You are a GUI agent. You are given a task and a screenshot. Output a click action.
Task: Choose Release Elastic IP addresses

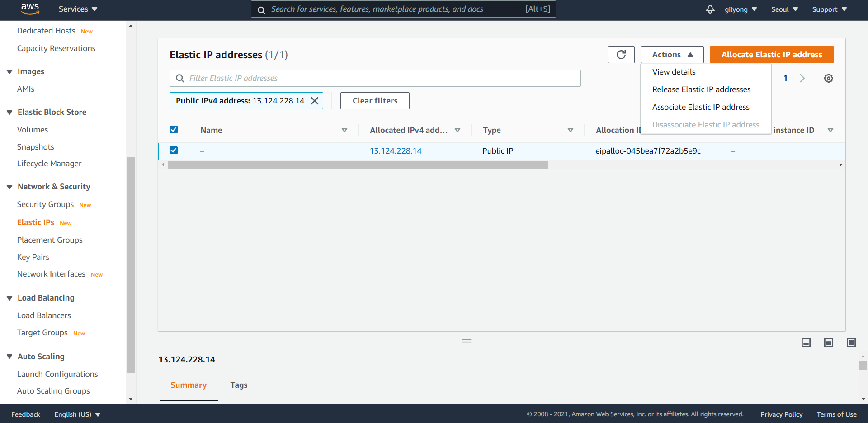[701, 89]
